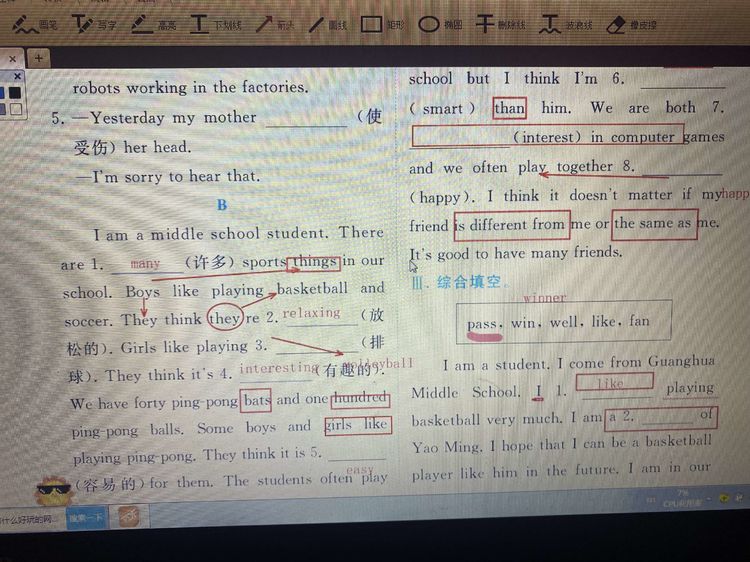Viewport: 750px width, 562px height.
Task: Select the 画笔 brush tool
Action: (x=32, y=22)
